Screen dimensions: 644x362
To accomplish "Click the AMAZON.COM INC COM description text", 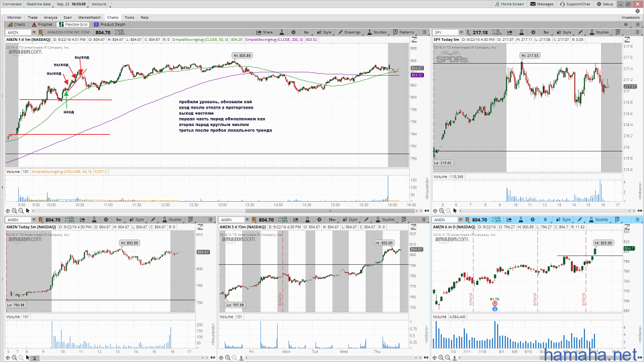I will pos(68,32).
